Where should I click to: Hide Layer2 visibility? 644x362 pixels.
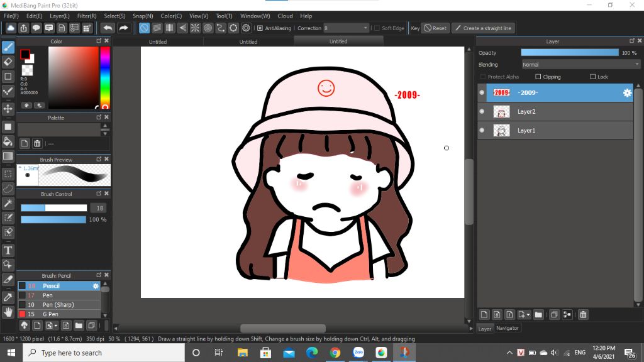point(482,111)
